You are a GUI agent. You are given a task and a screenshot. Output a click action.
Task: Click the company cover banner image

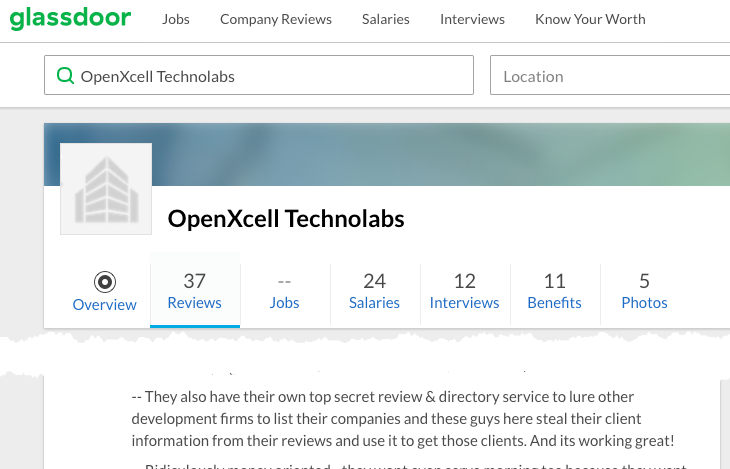450,153
